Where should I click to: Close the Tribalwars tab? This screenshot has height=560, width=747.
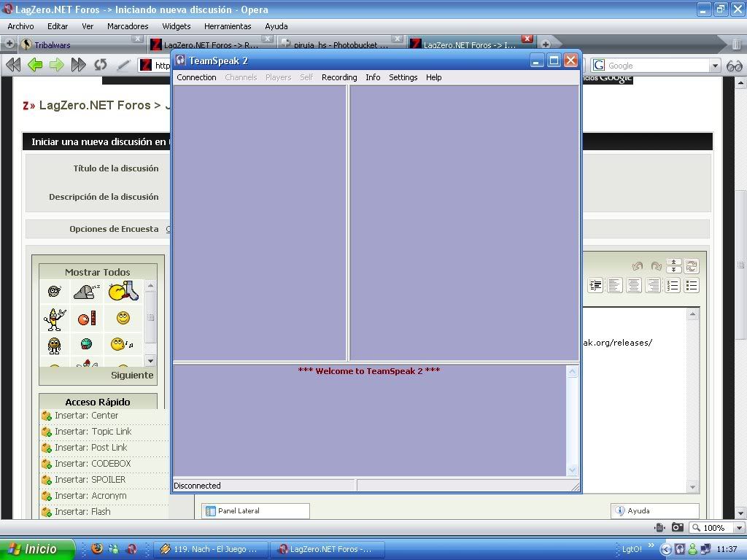click(x=137, y=39)
